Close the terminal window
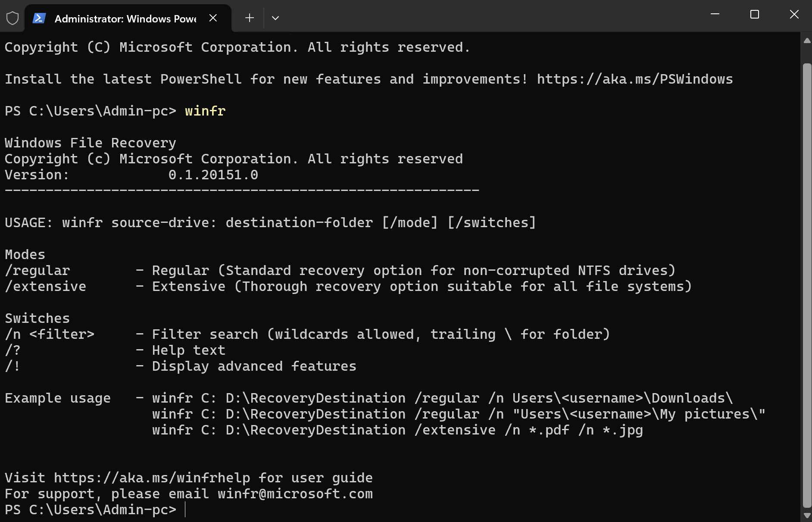 coord(794,14)
